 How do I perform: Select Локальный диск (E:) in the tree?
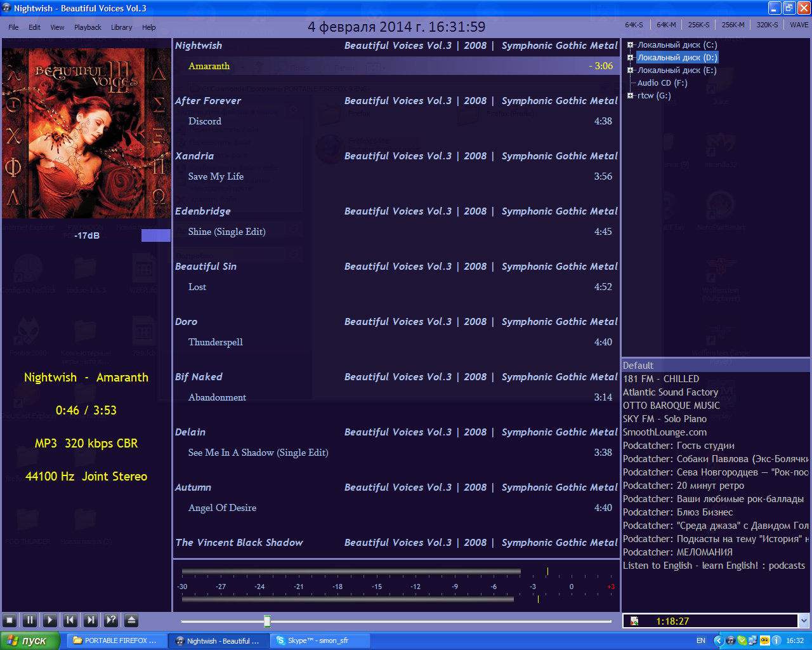[x=677, y=70]
